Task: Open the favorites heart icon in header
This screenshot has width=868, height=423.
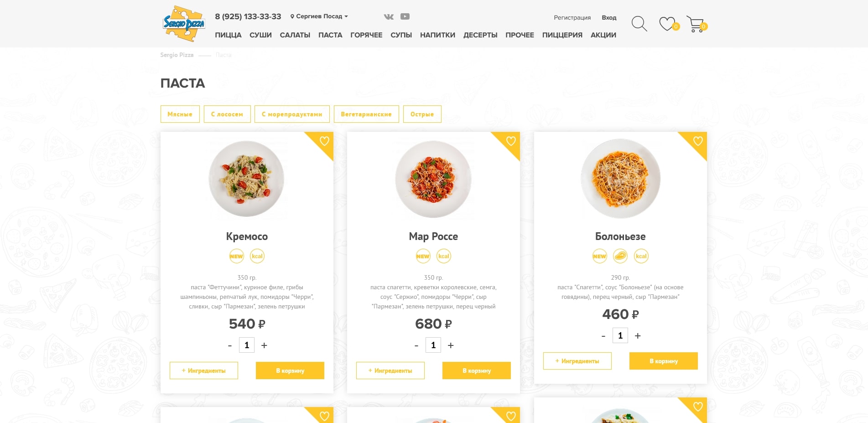Action: [667, 24]
